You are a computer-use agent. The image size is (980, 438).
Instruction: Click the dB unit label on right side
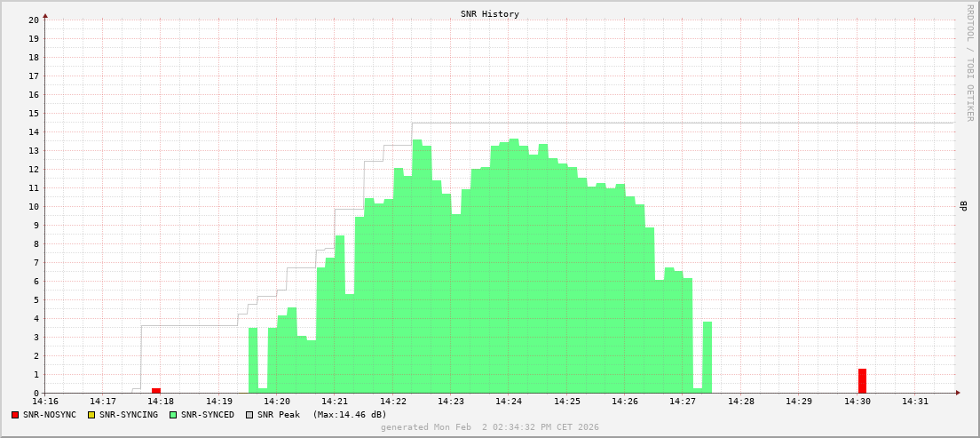coord(964,206)
